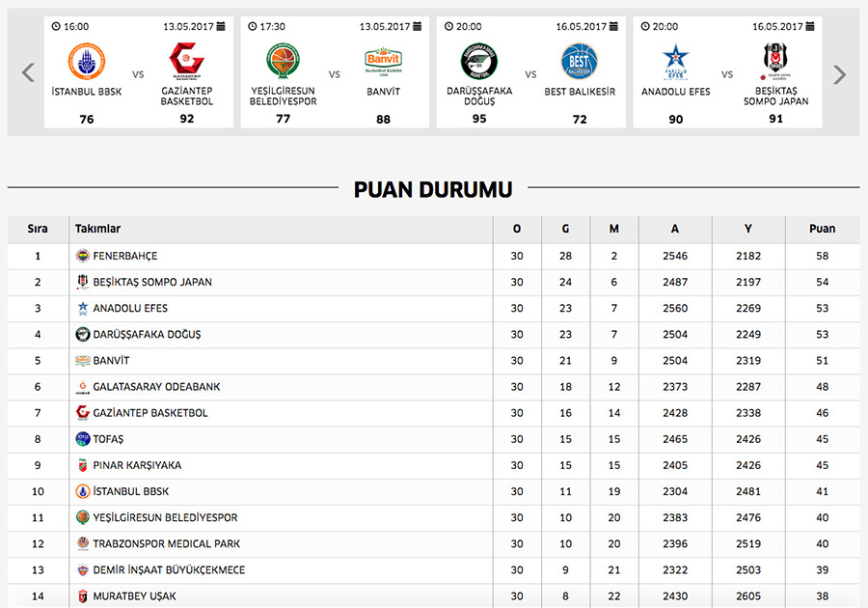This screenshot has width=868, height=608.
Task: Click TOFAŞ team name in standings
Action: [x=108, y=439]
